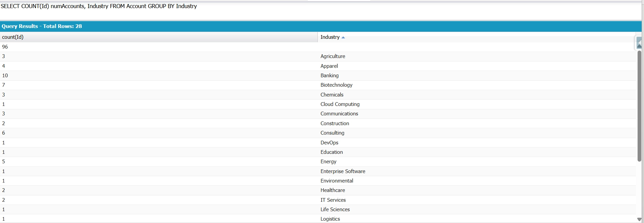Image resolution: width=644 pixels, height=223 pixels.
Task: Select the Life Sciences industry cell
Action: coord(335,210)
